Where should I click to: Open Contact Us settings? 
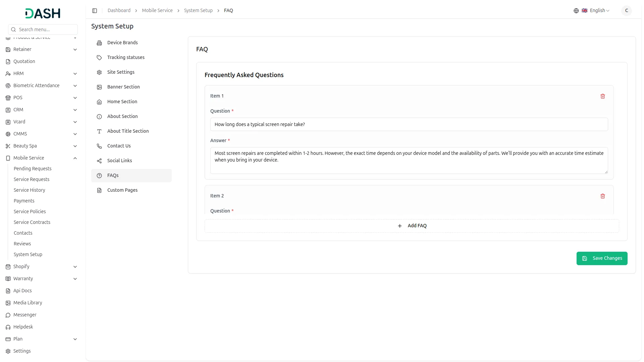tap(119, 146)
